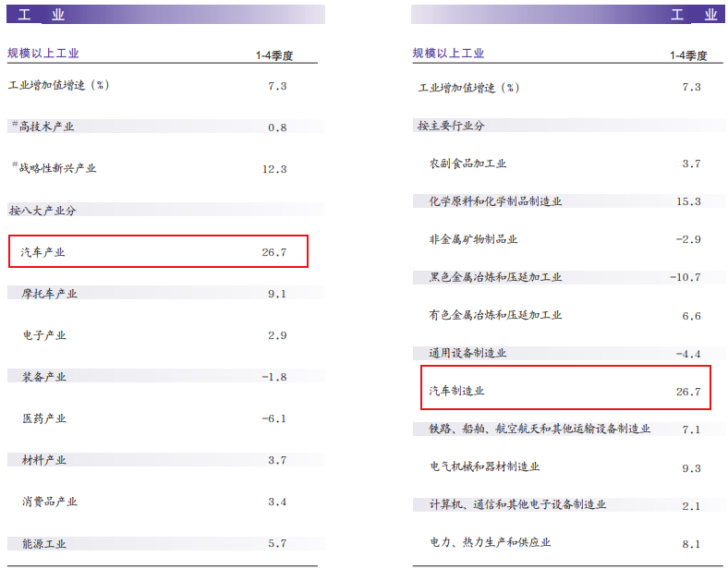The height and width of the screenshot is (569, 728).
Task: Select the 26.7 value beside 汽车产业
Action: [x=274, y=252]
